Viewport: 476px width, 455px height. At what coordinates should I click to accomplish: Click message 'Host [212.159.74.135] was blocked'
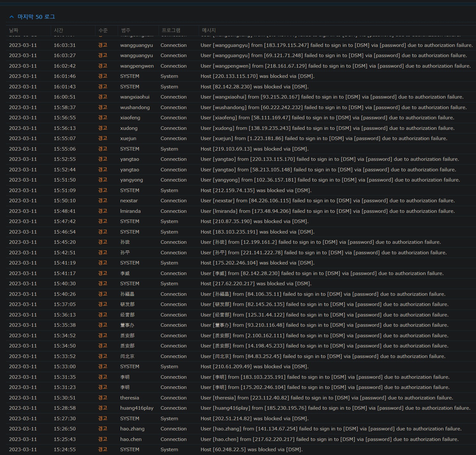coord(256,190)
